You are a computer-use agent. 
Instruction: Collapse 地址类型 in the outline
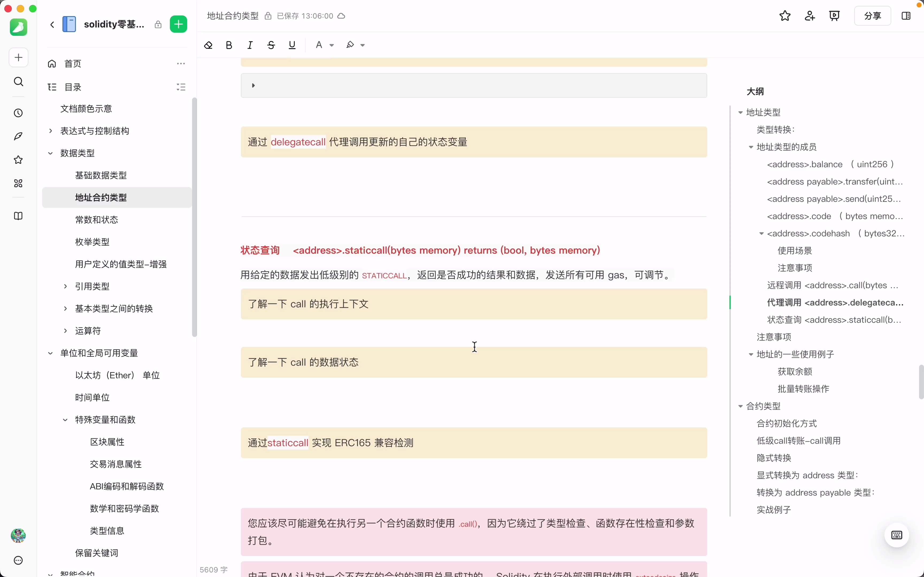740,112
